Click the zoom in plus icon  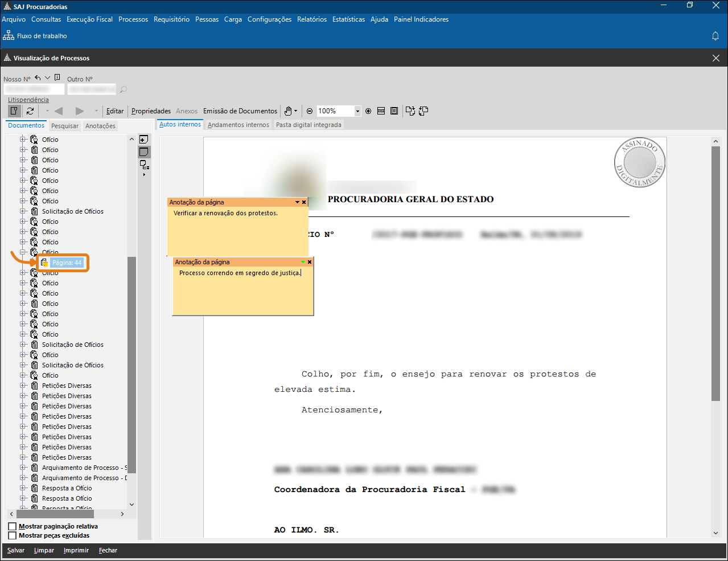368,111
